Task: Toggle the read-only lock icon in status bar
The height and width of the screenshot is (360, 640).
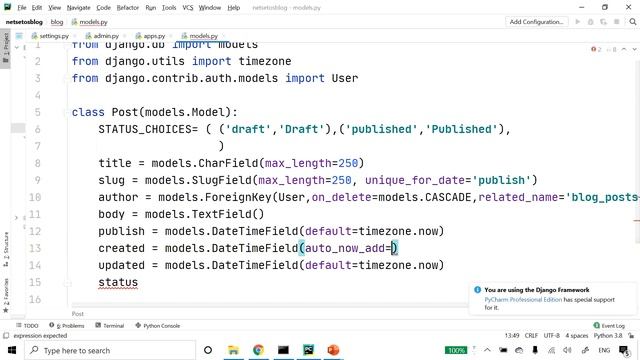Action: click(631, 336)
